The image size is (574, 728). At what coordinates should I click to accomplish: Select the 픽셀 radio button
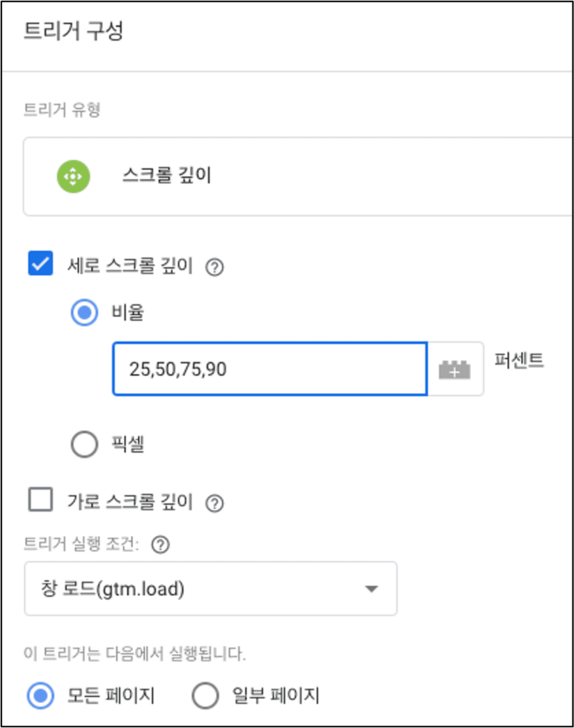click(85, 444)
